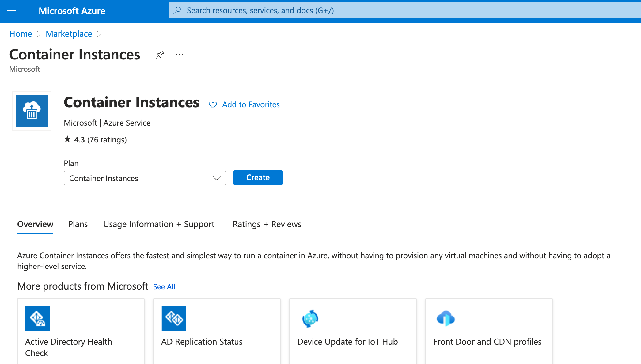This screenshot has height=364, width=641.
Task: Select the Overview tab
Action: coord(35,224)
